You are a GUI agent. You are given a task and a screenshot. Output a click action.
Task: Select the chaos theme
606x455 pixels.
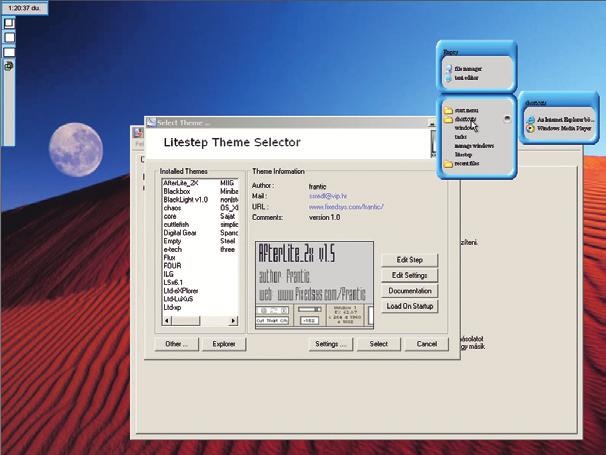pyautogui.click(x=172, y=208)
